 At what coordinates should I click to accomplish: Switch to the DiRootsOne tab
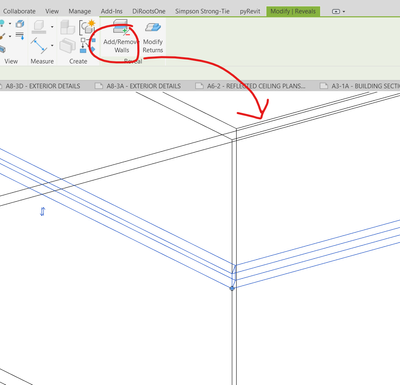click(149, 11)
